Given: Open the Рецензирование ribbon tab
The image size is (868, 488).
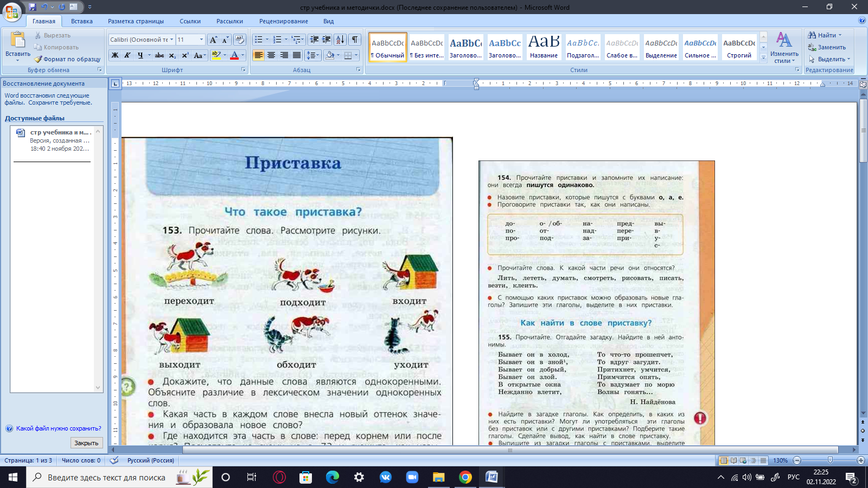Looking at the screenshot, I should (x=284, y=21).
